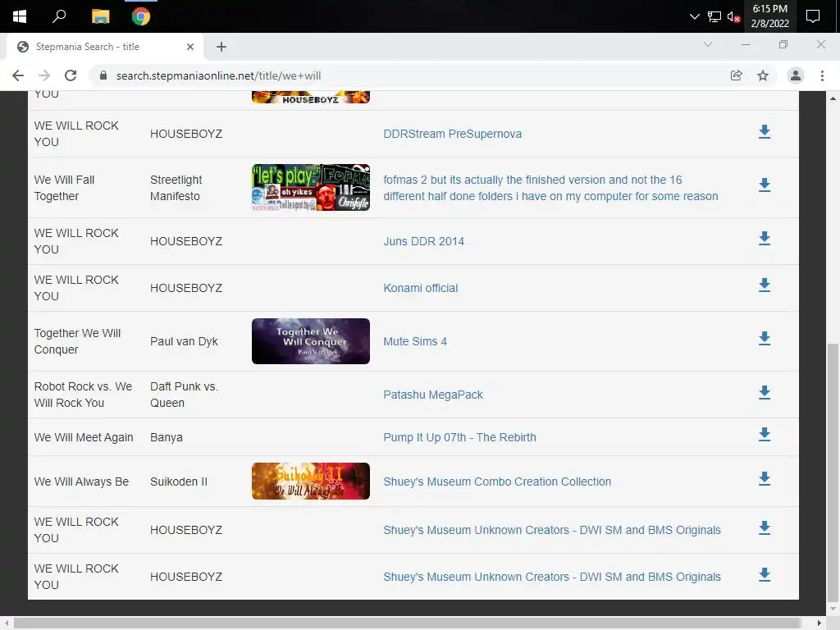
Task: Open the clock showing 6:15 PM
Action: (769, 16)
